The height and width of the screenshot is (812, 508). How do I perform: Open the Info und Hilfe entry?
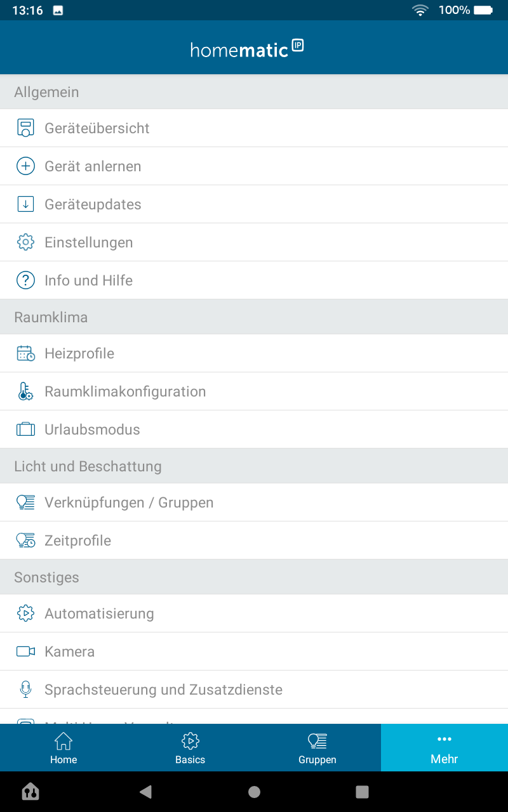pyautogui.click(x=89, y=280)
